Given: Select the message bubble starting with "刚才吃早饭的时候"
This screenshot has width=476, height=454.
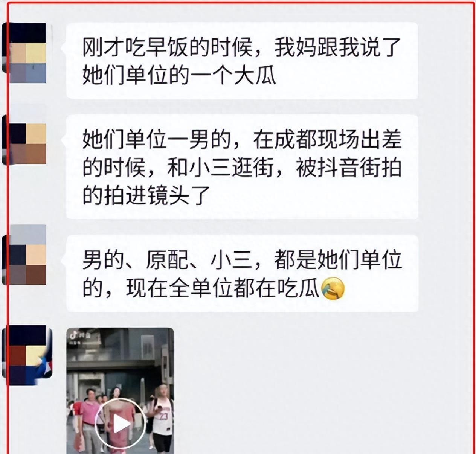Looking at the screenshot, I should coord(242,61).
